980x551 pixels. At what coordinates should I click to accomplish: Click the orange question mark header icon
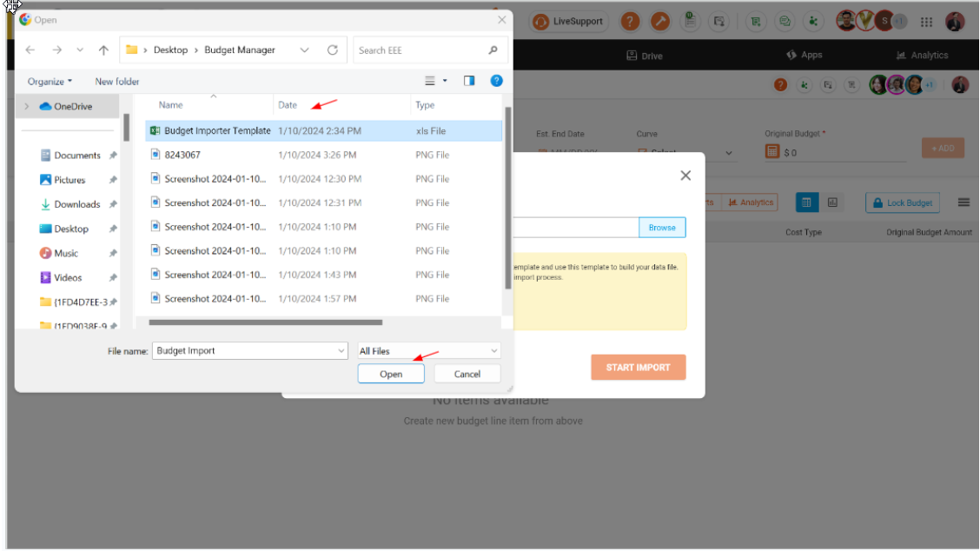coord(630,21)
